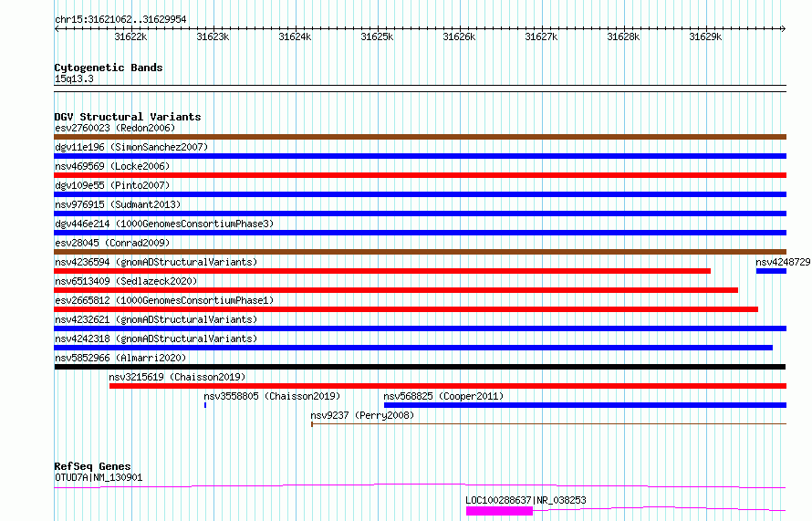Open dgv446e214 1000GenomesConsortiumPhase3 variant
The height and width of the screenshot is (521, 812).
[x=420, y=233]
